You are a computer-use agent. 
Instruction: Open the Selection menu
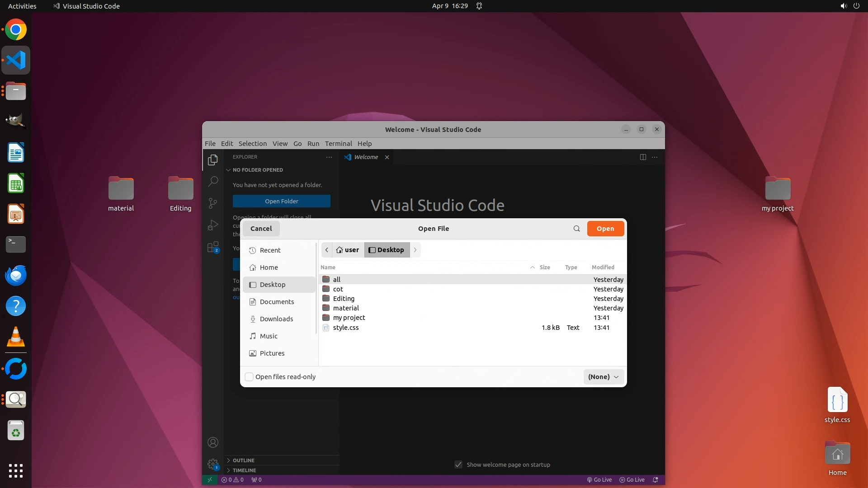coord(252,144)
